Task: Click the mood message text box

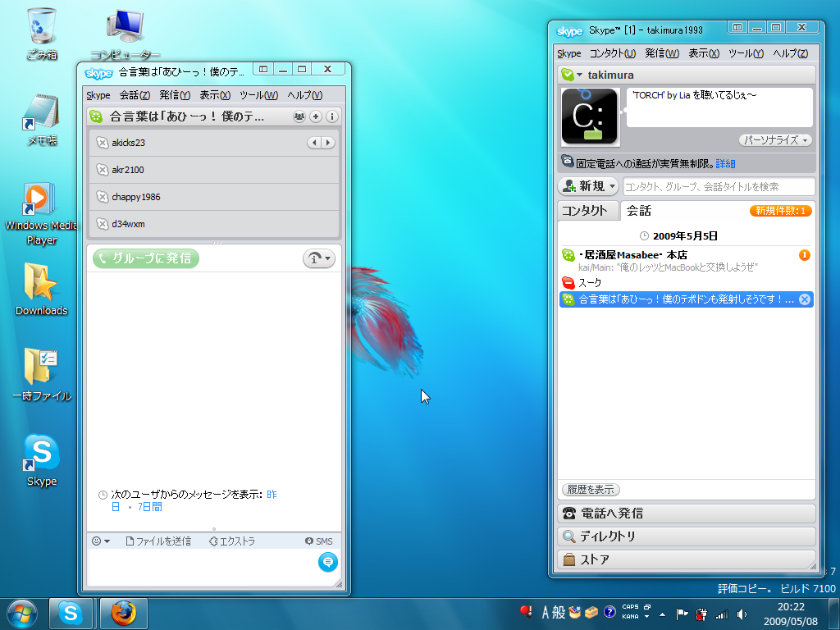Action: click(719, 107)
